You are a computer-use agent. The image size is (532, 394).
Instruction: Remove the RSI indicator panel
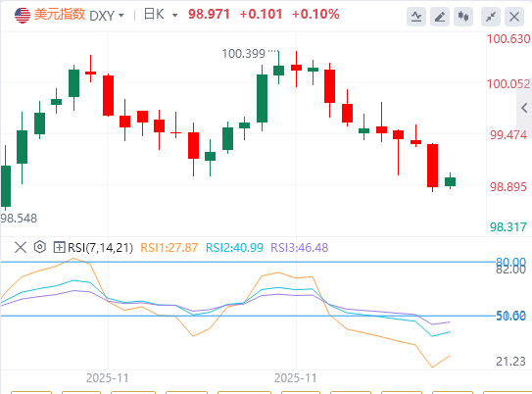click(x=21, y=247)
